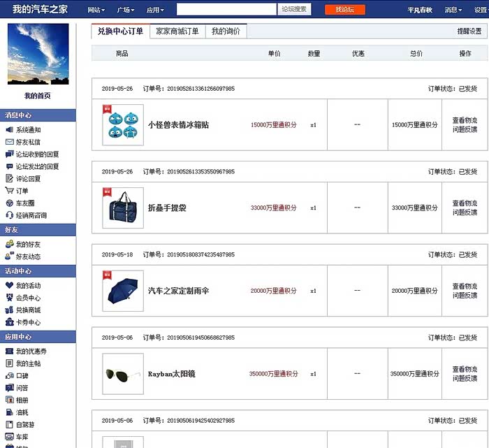Image resolution: width=489 pixels, height=448 pixels.
Task: Open the 相册 photo album icon
Action: [x=10, y=400]
